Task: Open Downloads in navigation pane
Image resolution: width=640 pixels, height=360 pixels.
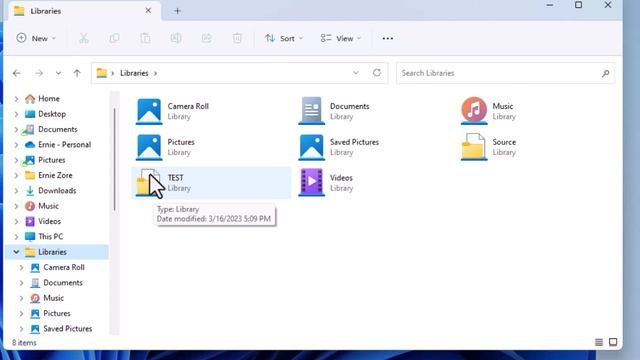Action: [x=57, y=191]
